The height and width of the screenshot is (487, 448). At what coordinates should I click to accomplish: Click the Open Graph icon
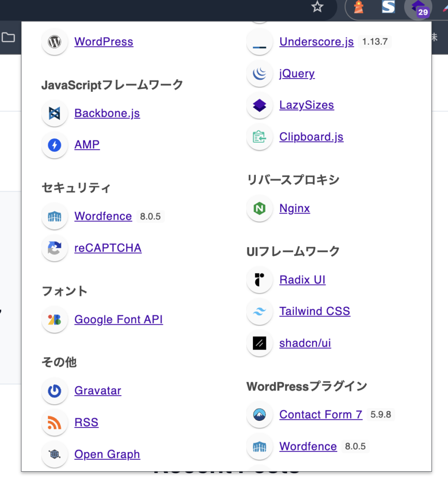(x=55, y=454)
